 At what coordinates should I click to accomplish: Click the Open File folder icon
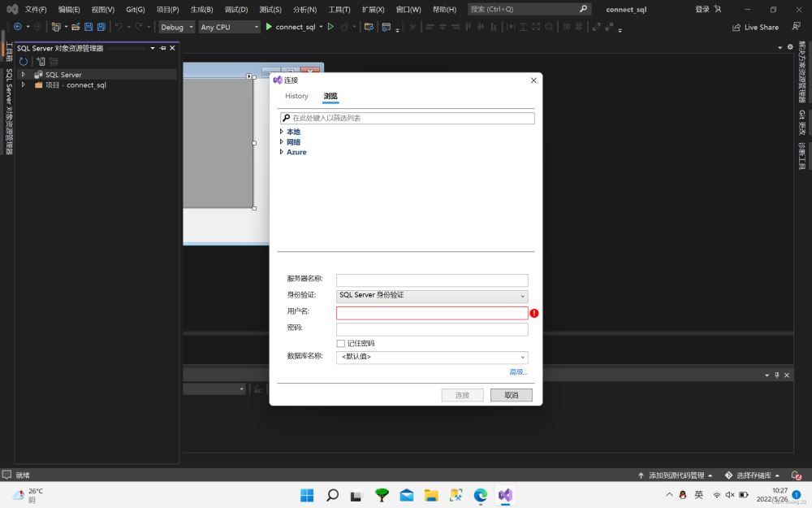point(76,27)
